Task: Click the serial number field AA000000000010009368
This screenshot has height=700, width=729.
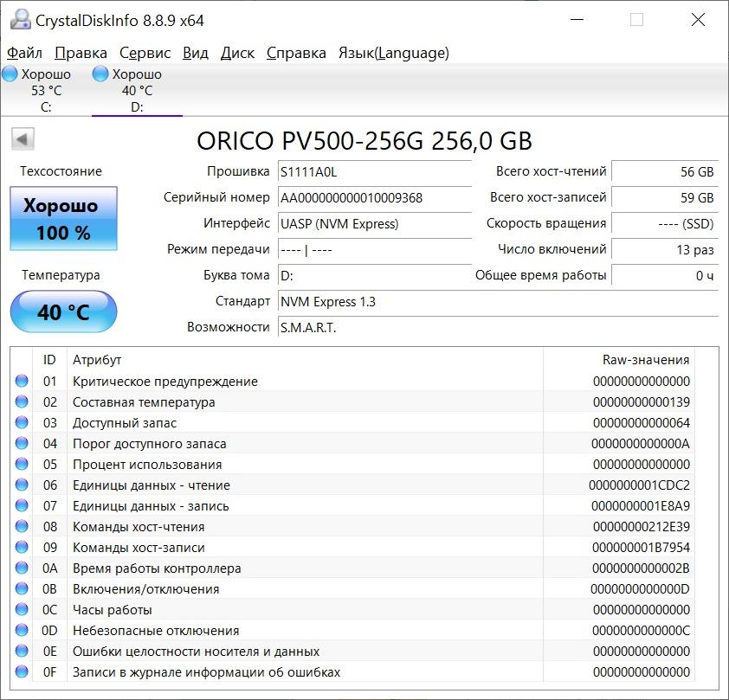Action: click(x=375, y=198)
